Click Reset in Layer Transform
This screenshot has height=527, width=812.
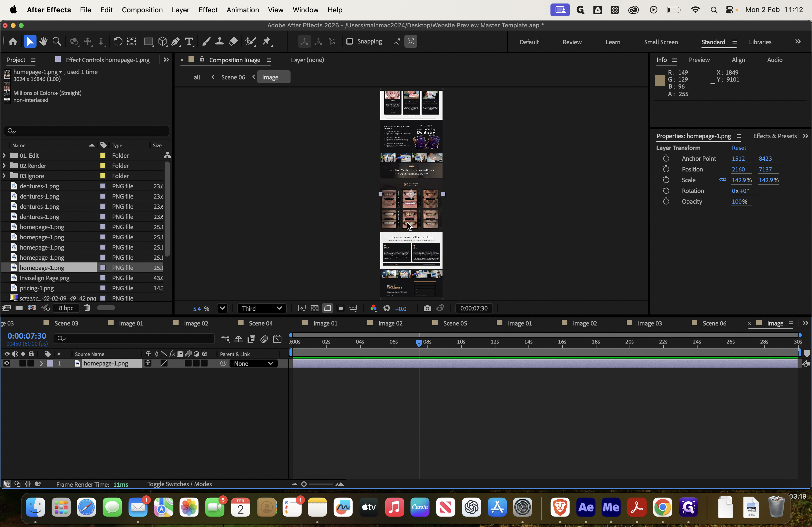[739, 148]
